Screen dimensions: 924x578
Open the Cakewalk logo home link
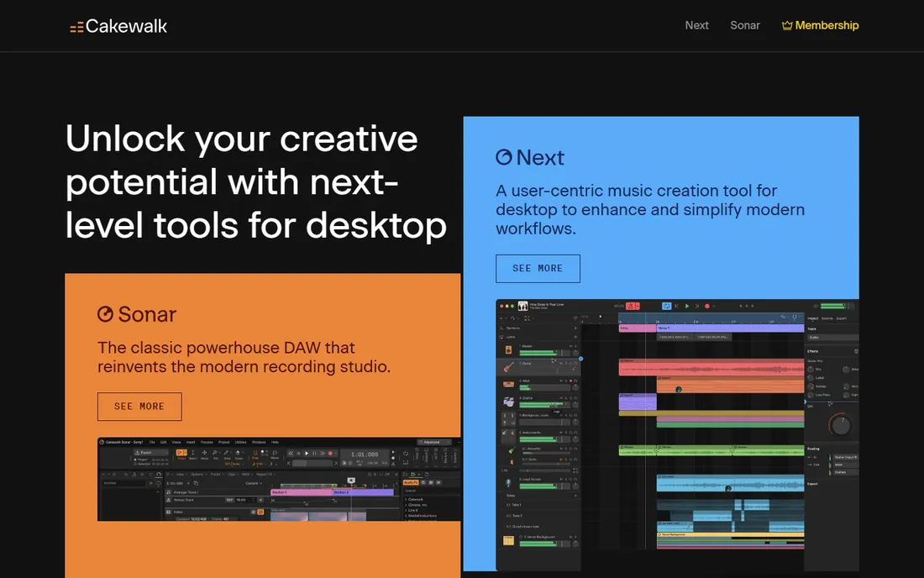pyautogui.click(x=118, y=26)
